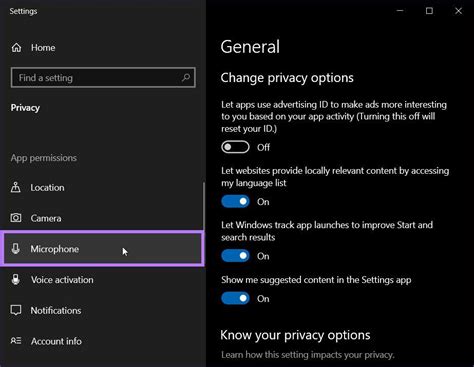Turn off suggested content toggle

pos(235,298)
